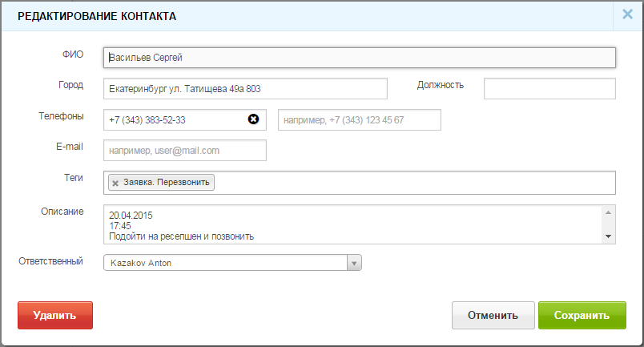Click the empty Должность field

coord(549,89)
